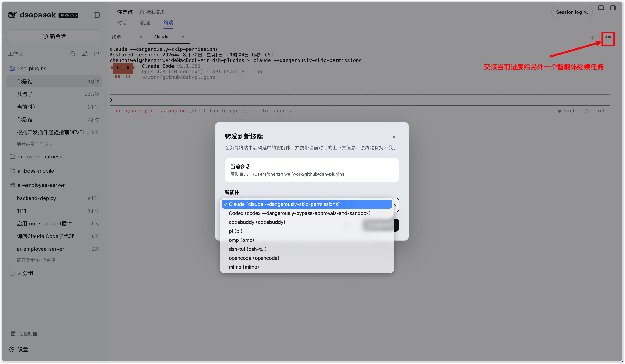Screen dimensions: 625x364
Task: Choose Claude option in agent list
Action: click(x=307, y=204)
